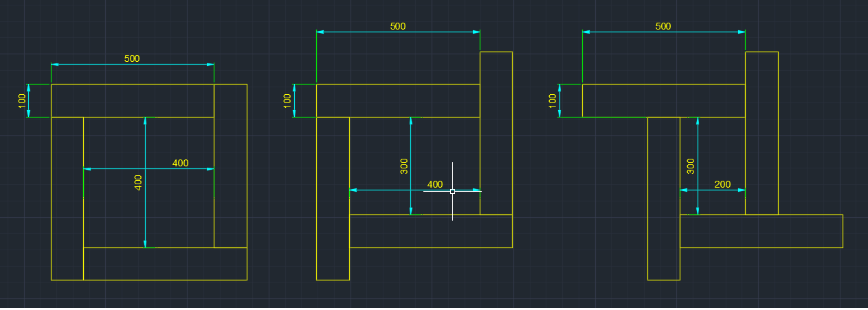
Task: Select the 300 dimension text in middle drawing
Action: tap(404, 166)
